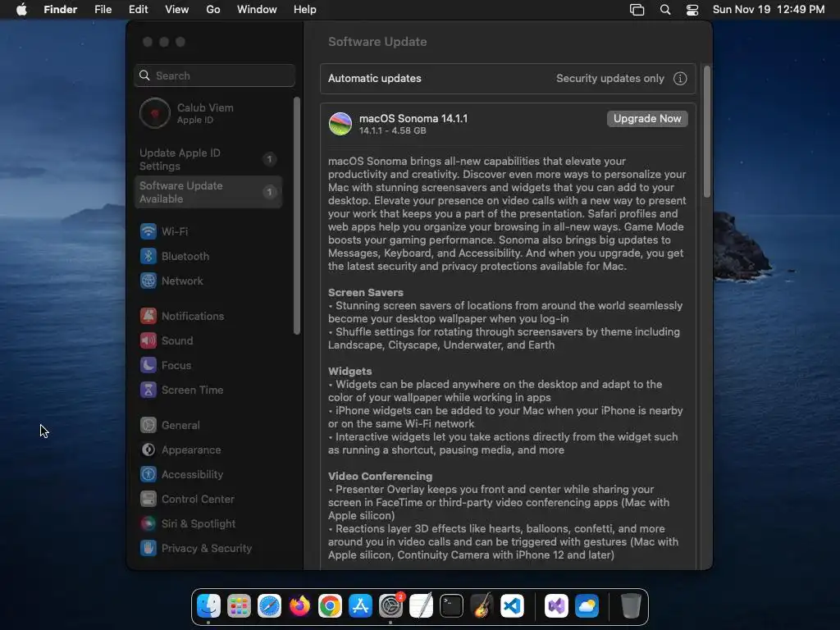Select Privacy & Security hand icon
This screenshot has height=630, width=840.
pyautogui.click(x=148, y=549)
